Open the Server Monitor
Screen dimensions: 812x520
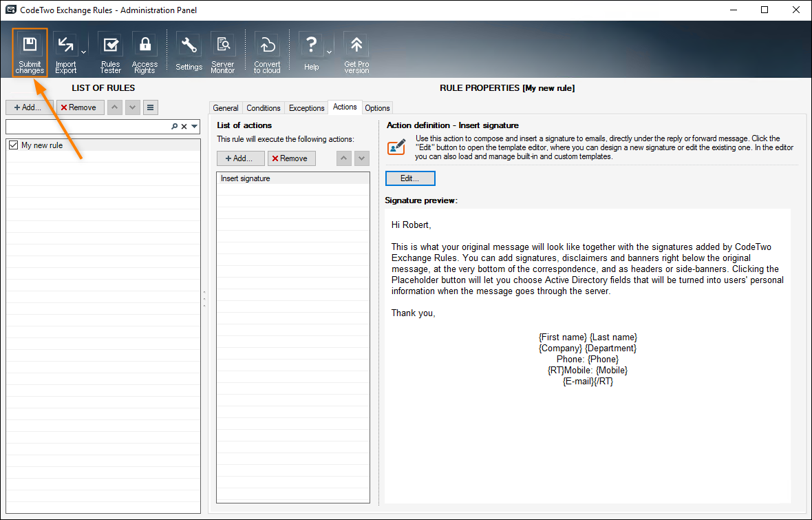click(223, 52)
